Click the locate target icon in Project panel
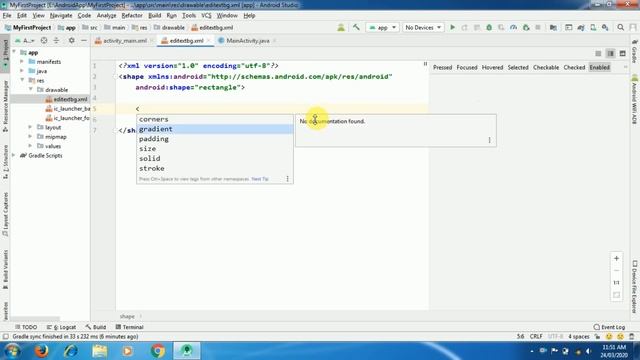The image size is (640, 360). point(44,40)
